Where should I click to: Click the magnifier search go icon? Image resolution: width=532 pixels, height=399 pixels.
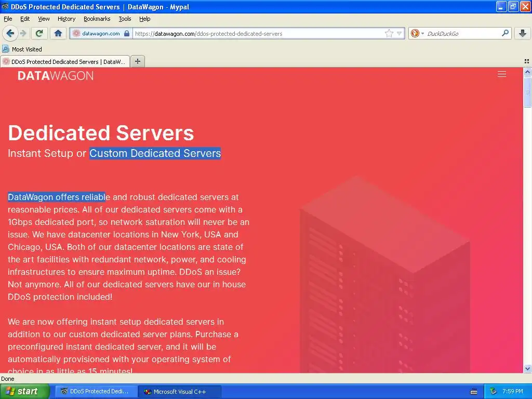click(x=505, y=33)
